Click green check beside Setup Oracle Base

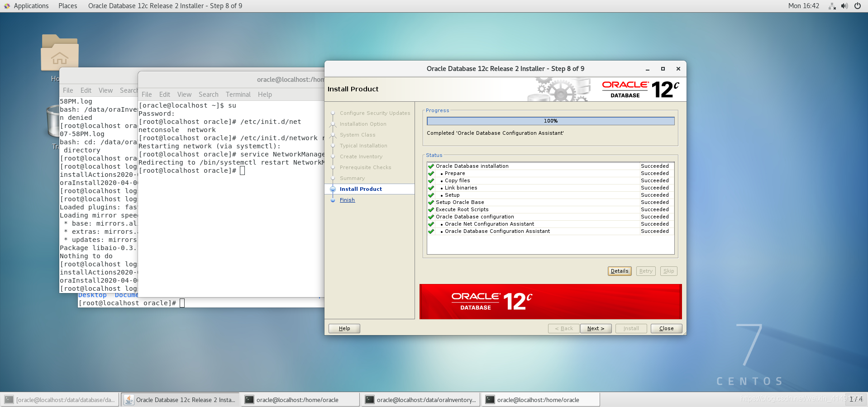coord(431,202)
